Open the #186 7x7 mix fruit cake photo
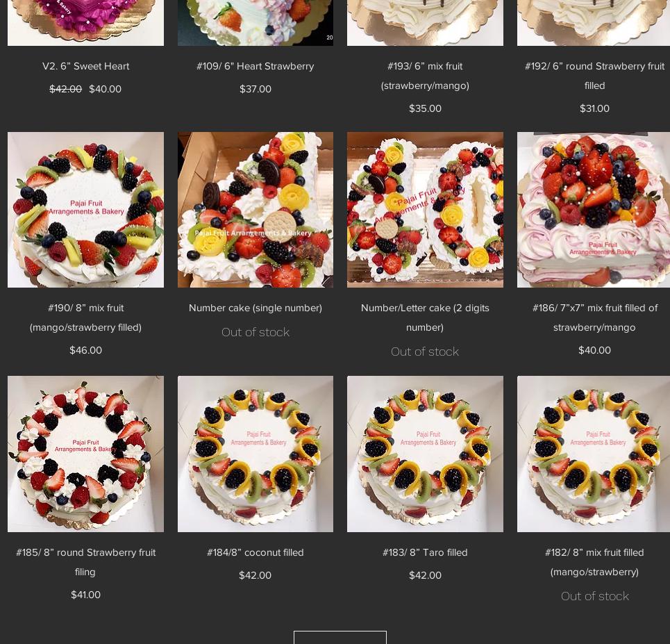 (x=594, y=210)
